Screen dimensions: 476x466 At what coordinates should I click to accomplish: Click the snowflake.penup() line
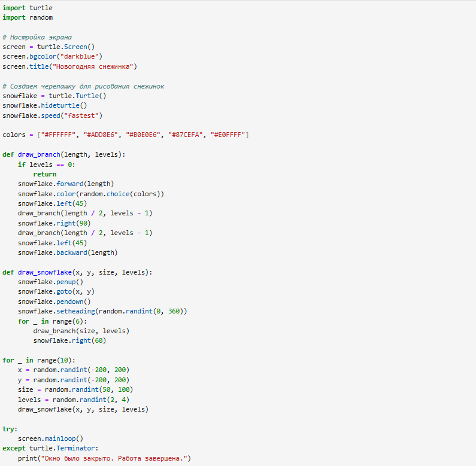(50, 282)
